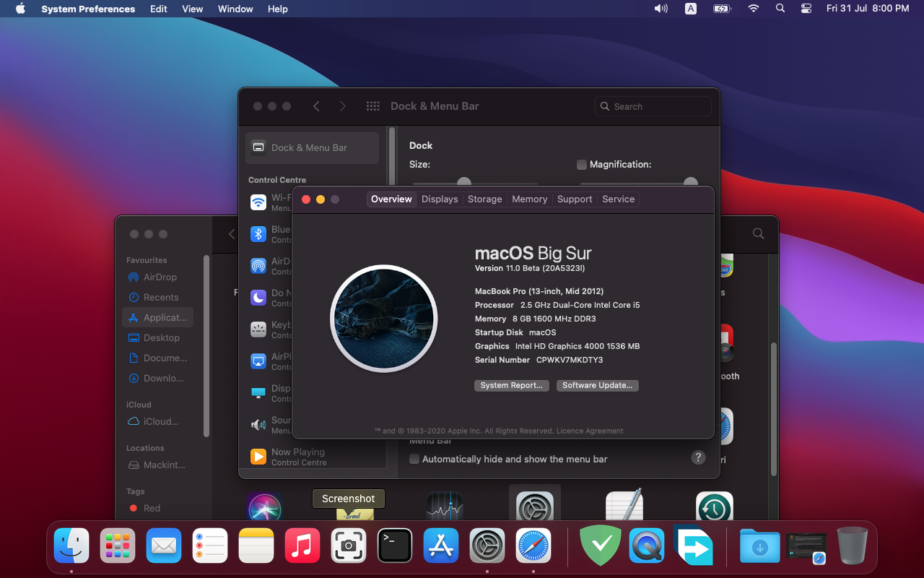
Task: Open the recent screenshot stack in Dock
Action: [806, 546]
